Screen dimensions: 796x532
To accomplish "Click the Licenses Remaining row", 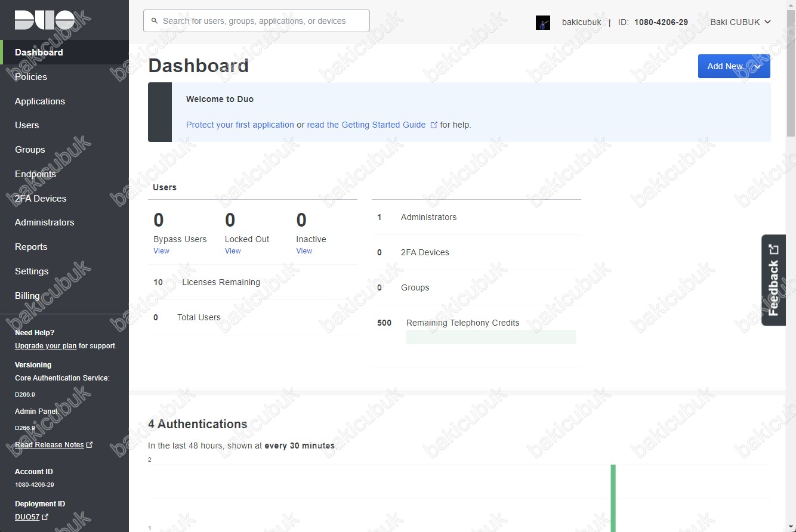I will pyautogui.click(x=253, y=282).
